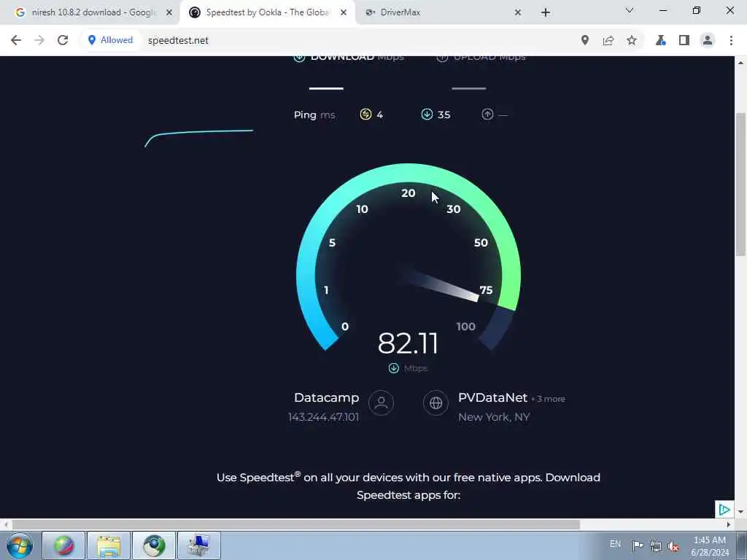Click the download icon beside Mbps under gauge

[393, 368]
